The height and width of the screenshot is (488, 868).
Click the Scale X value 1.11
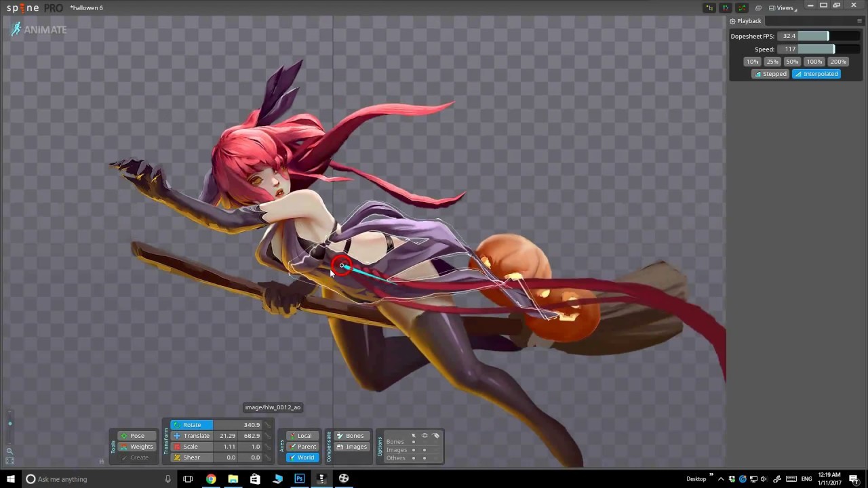[x=226, y=447]
